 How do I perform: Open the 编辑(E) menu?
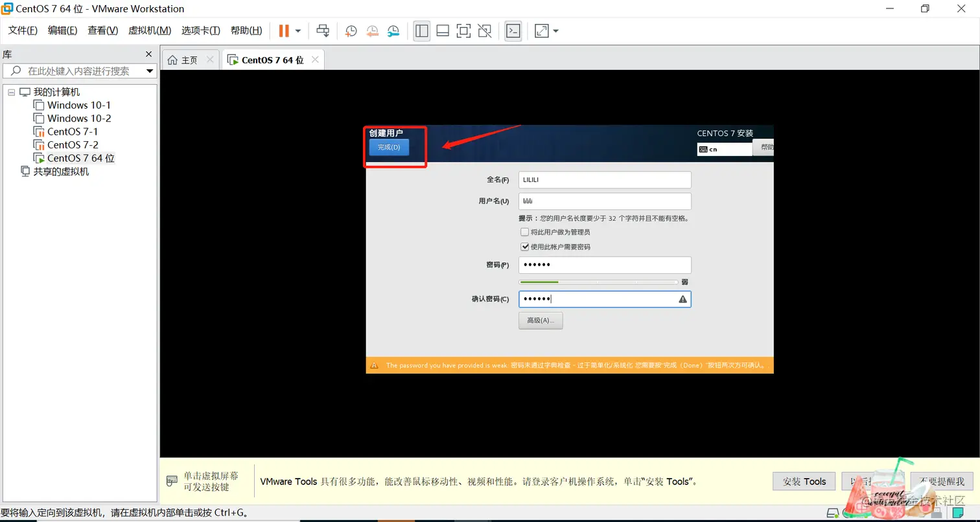62,30
